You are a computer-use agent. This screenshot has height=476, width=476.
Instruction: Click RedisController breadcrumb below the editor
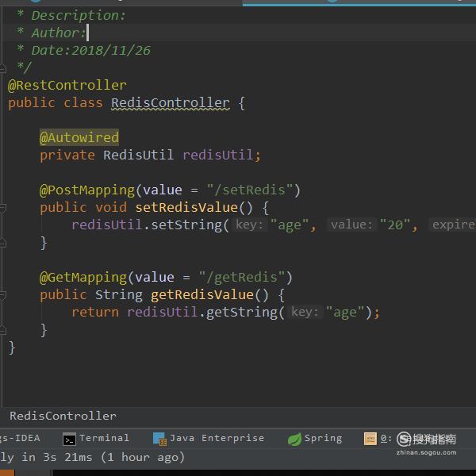click(63, 416)
